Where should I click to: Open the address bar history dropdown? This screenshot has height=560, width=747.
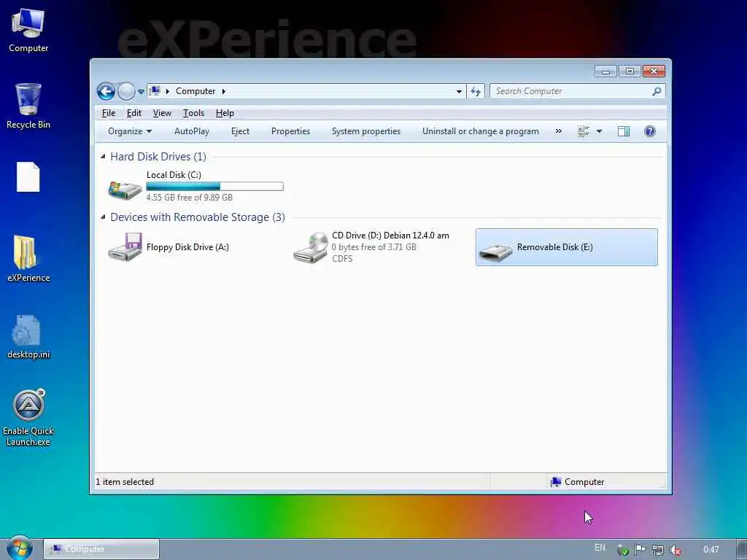pyautogui.click(x=459, y=91)
